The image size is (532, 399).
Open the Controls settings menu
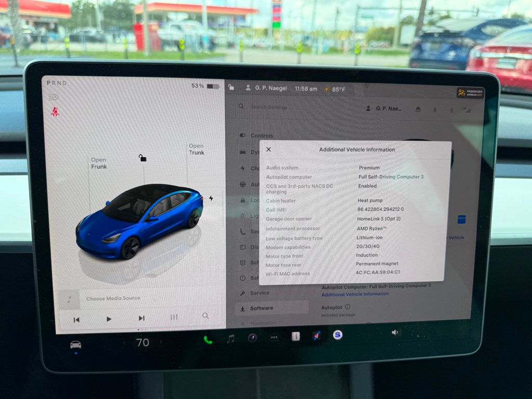pyautogui.click(x=261, y=136)
